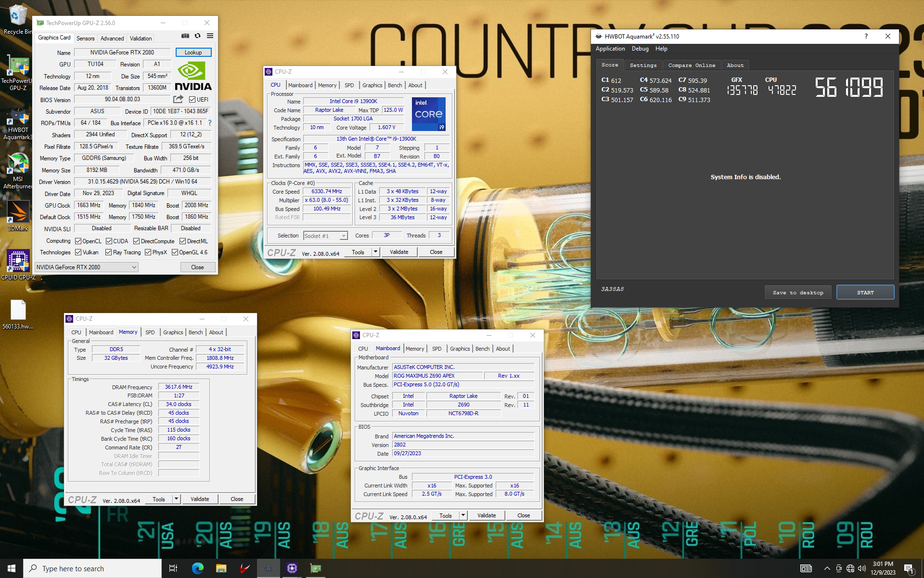Open Windows Start menu

tap(12, 568)
